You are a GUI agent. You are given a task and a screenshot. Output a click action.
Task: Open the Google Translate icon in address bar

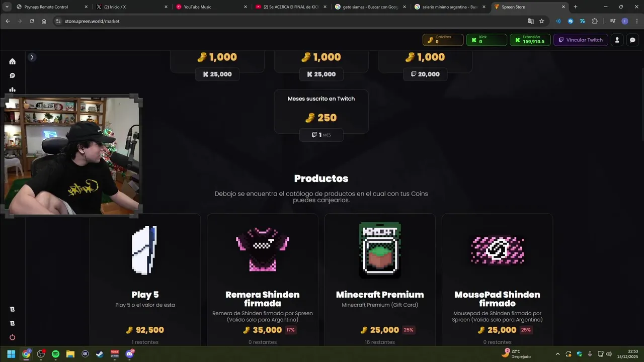coord(531,21)
